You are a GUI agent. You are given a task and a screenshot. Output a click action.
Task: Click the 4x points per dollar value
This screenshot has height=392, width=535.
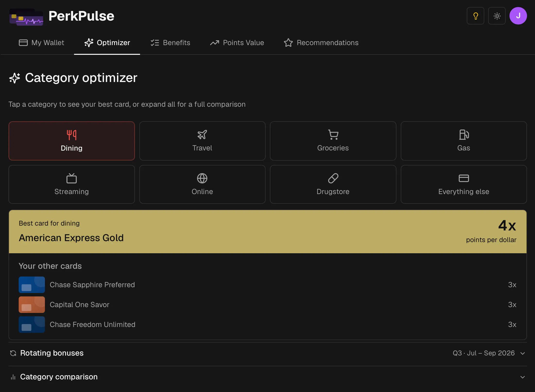507,225
